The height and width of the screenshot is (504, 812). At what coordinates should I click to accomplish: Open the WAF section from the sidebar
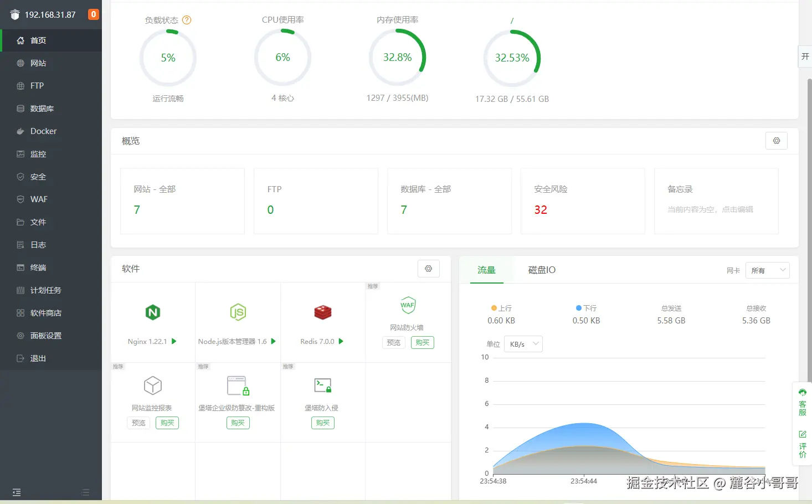[x=38, y=199]
